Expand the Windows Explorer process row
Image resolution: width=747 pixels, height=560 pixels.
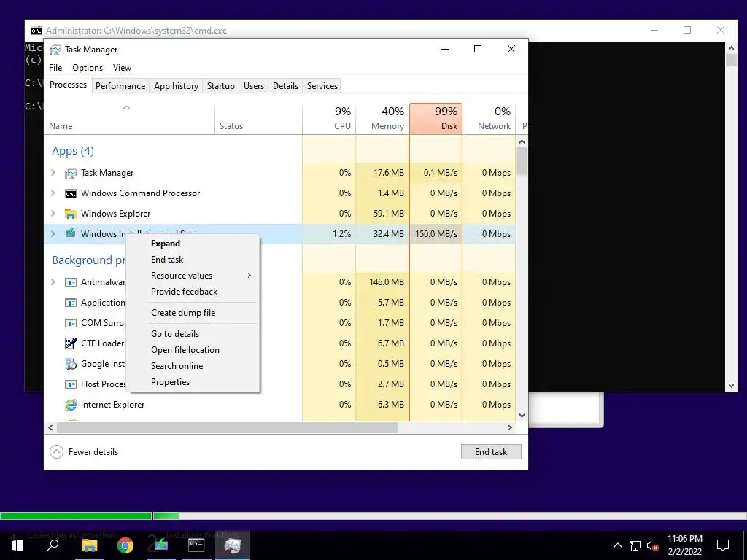53,214
